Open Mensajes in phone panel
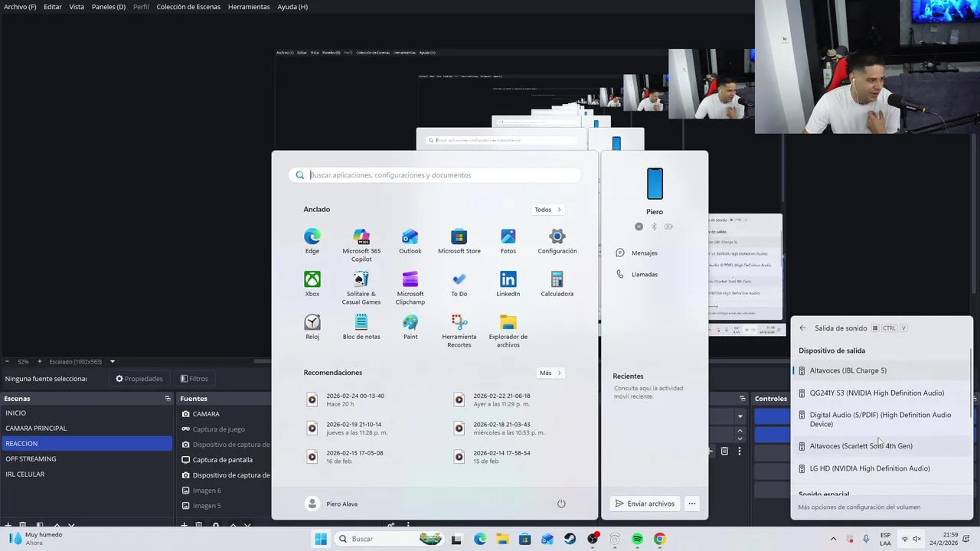The image size is (980, 551). [x=637, y=253]
